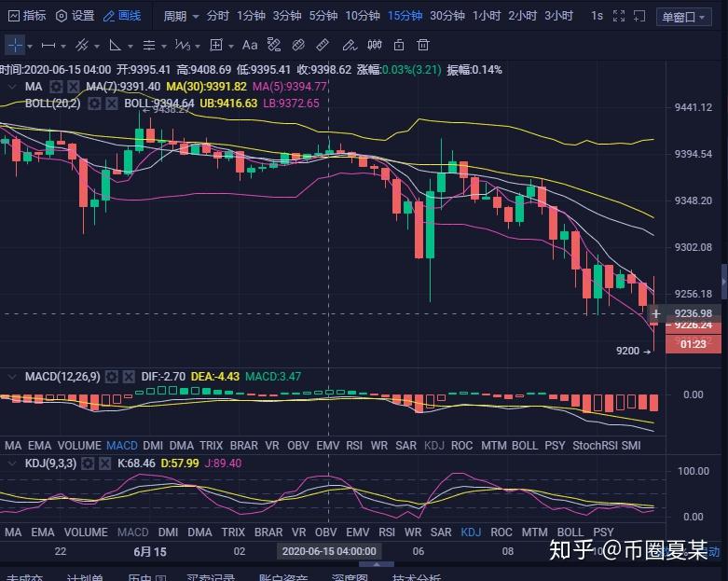Viewport: 728px width, 581px height.
Task: Select the plain ruler measure tool
Action: pos(323,45)
